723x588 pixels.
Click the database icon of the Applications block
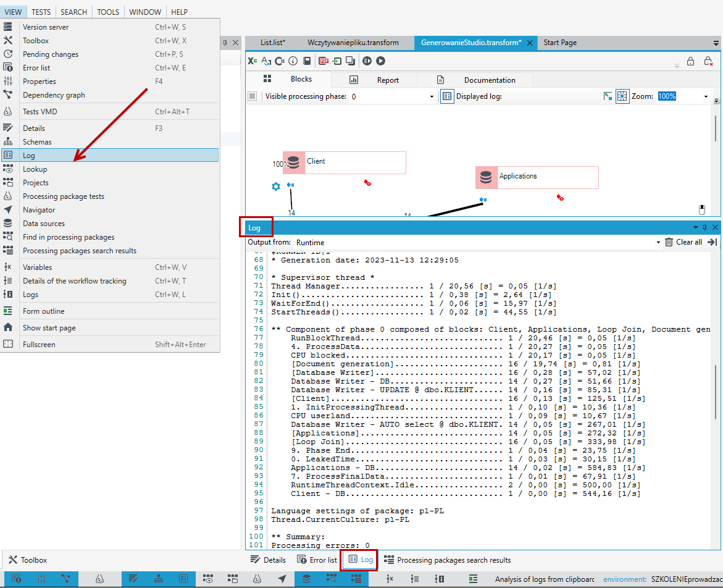[486, 177]
